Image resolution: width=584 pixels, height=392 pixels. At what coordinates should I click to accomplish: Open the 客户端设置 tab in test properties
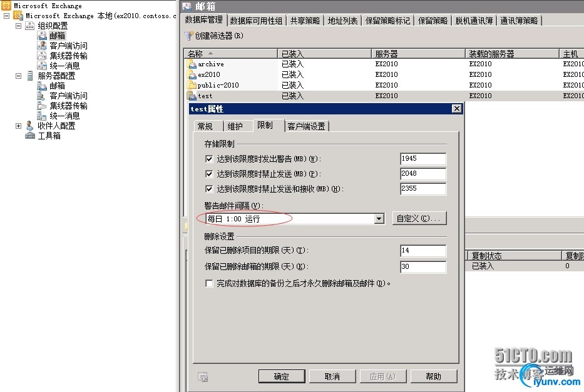(x=306, y=125)
